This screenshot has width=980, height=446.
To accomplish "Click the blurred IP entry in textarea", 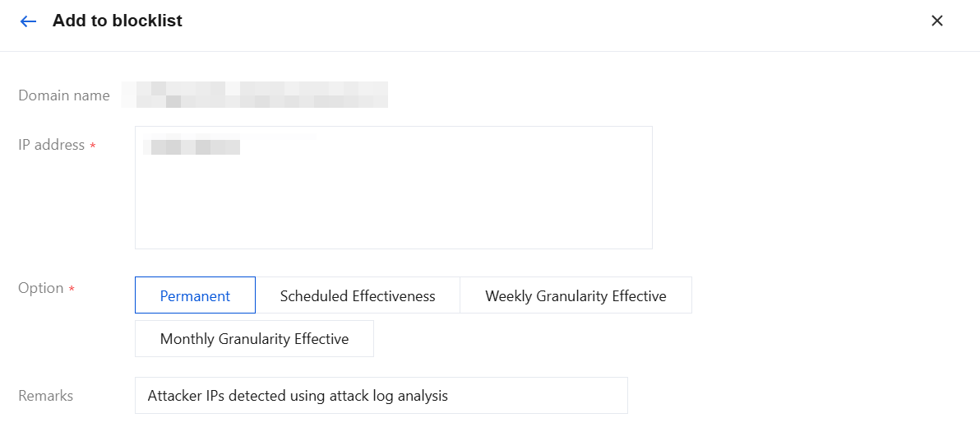I will 192,147.
